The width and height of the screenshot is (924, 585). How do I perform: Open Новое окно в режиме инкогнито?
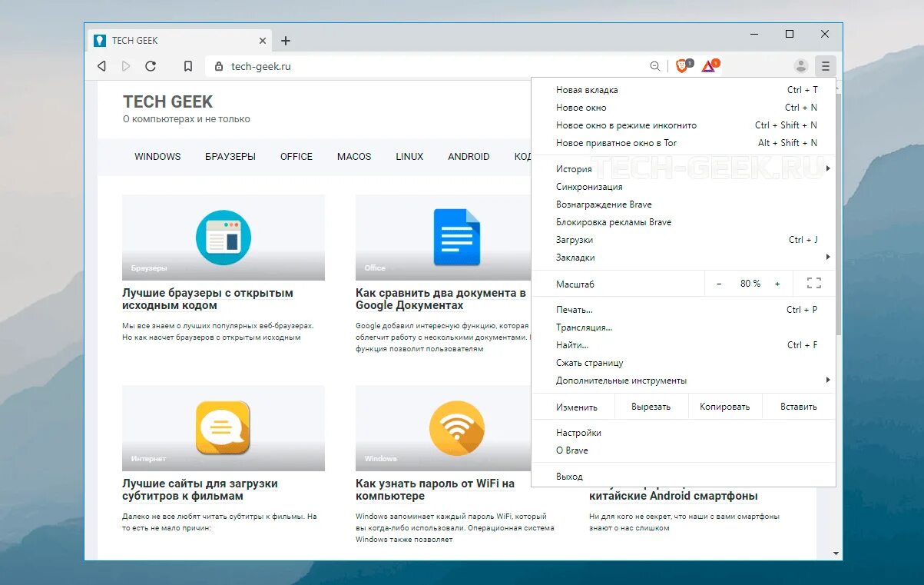tap(683, 125)
